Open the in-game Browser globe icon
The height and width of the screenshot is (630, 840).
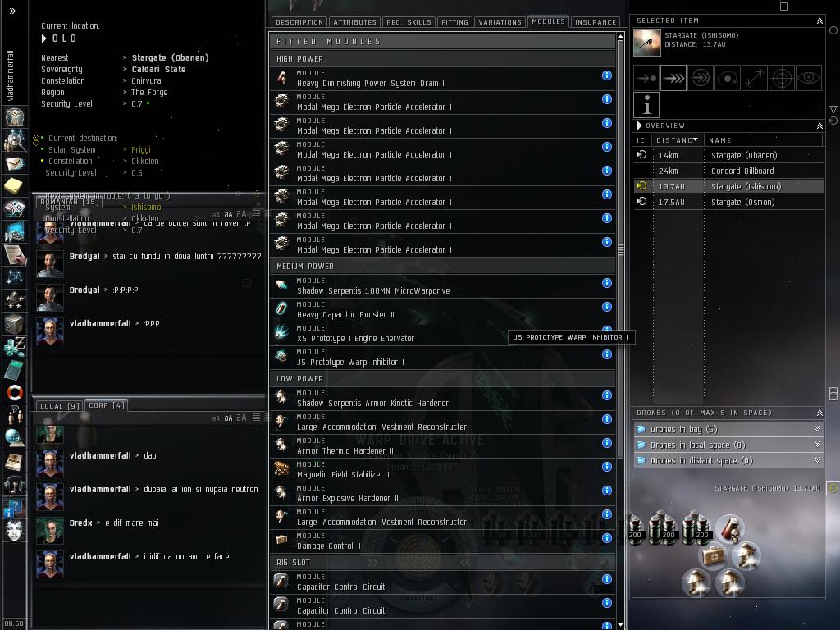click(x=15, y=438)
